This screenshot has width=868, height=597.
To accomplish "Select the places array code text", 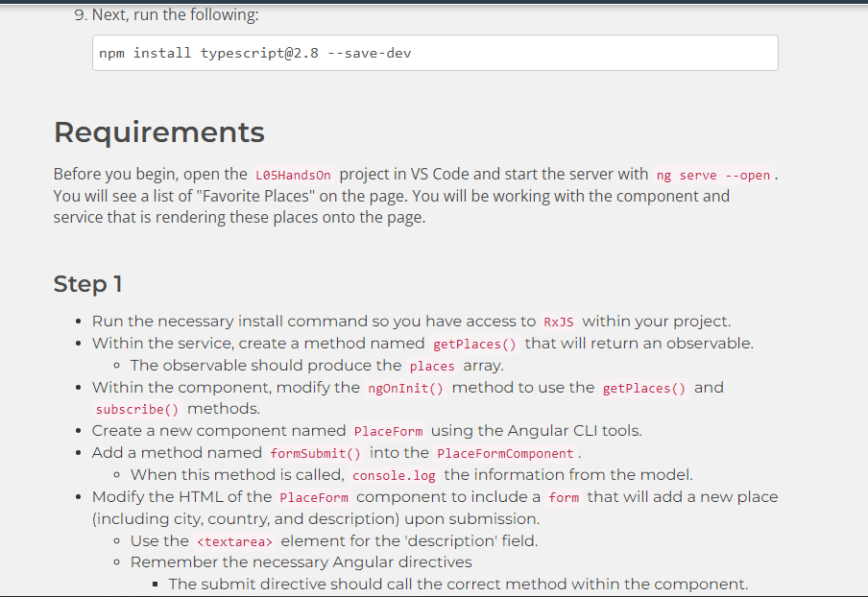I will point(432,366).
